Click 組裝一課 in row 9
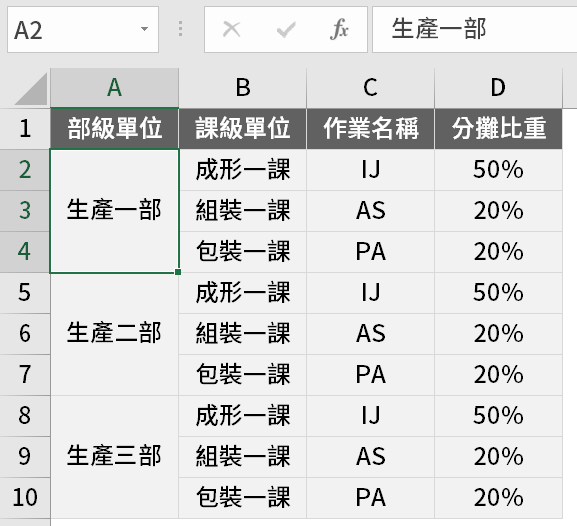The height and width of the screenshot is (526, 577). (243, 457)
